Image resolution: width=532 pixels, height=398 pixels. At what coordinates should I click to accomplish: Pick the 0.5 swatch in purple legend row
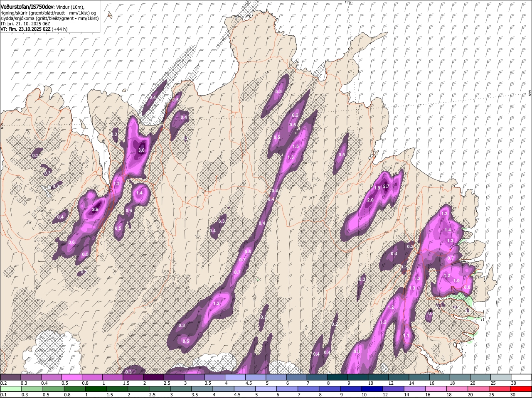[x=71, y=377]
